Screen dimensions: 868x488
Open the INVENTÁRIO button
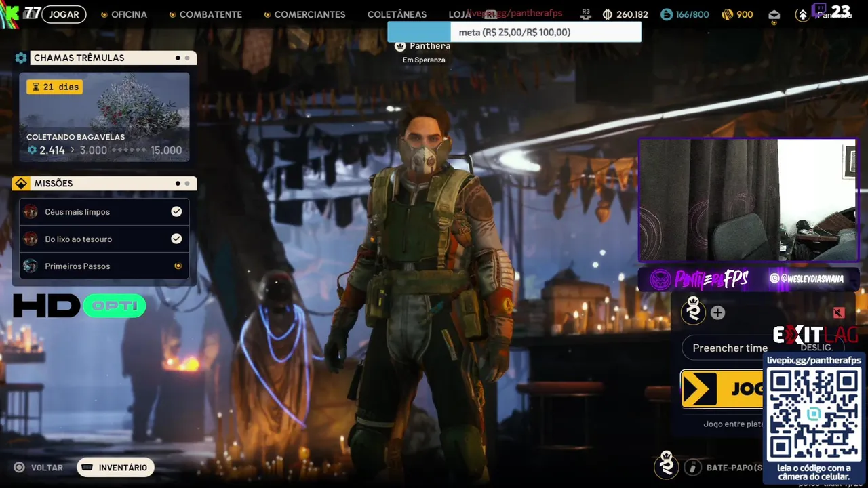pos(115,468)
